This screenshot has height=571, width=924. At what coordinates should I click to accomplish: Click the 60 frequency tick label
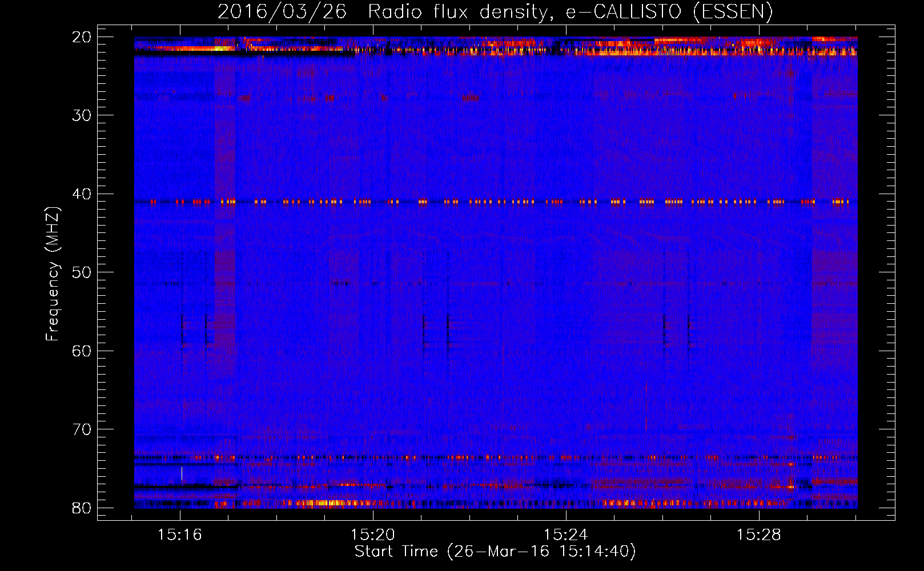coord(82,351)
